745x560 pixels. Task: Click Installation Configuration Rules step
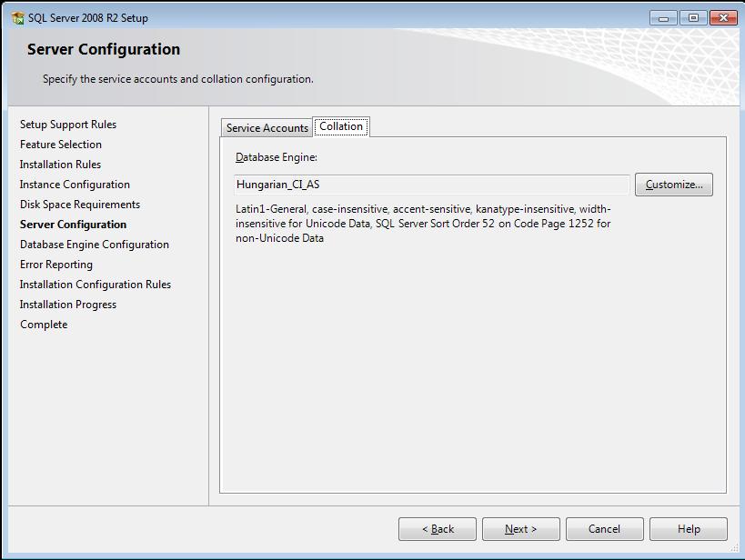pyautogui.click(x=95, y=285)
